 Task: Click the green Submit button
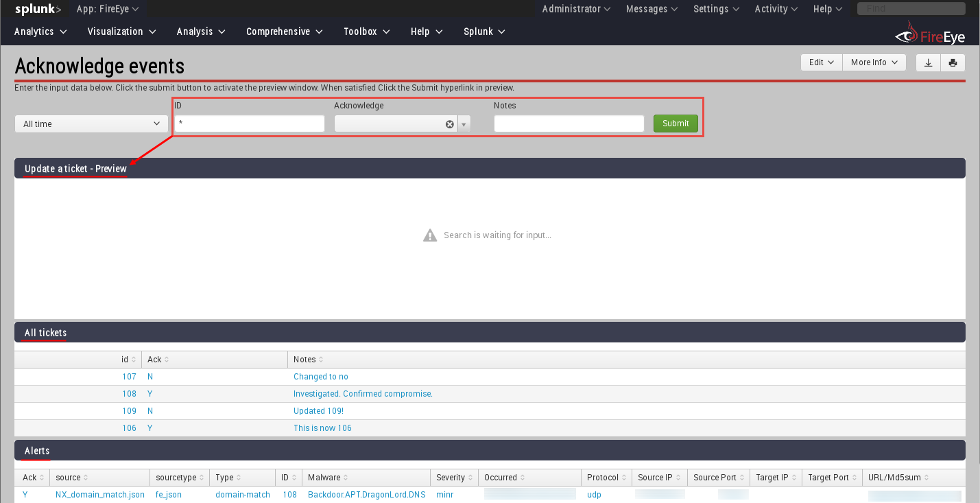pyautogui.click(x=676, y=124)
